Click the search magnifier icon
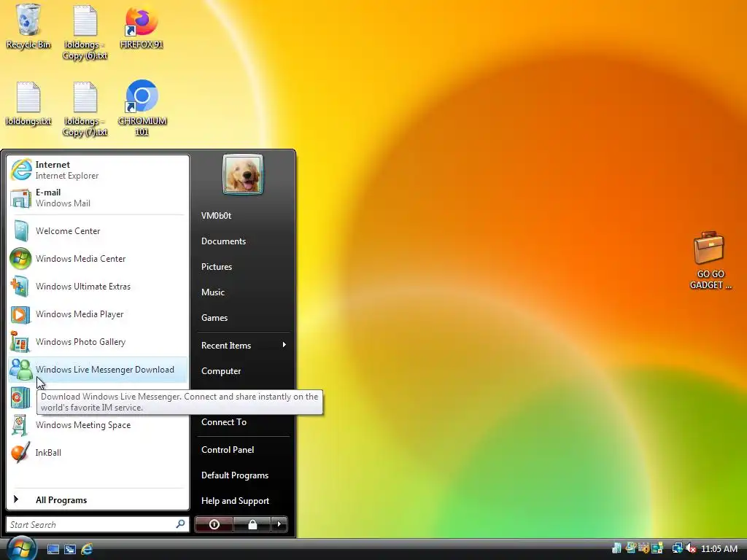This screenshot has height=560, width=747. point(180,524)
